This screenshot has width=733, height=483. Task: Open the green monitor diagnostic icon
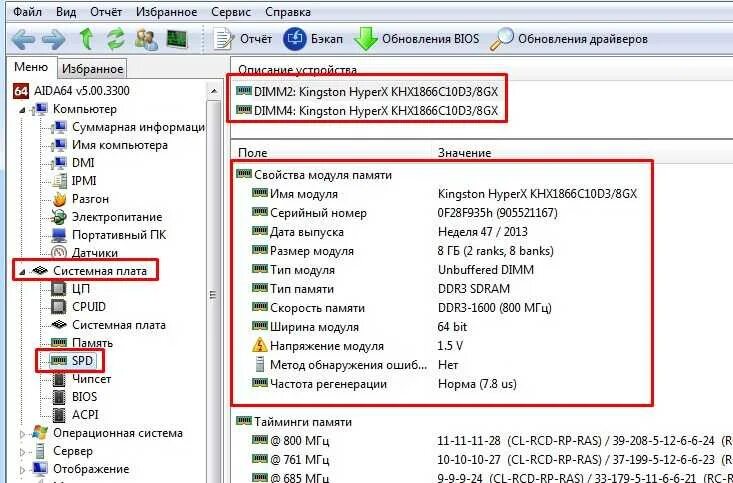point(177,39)
